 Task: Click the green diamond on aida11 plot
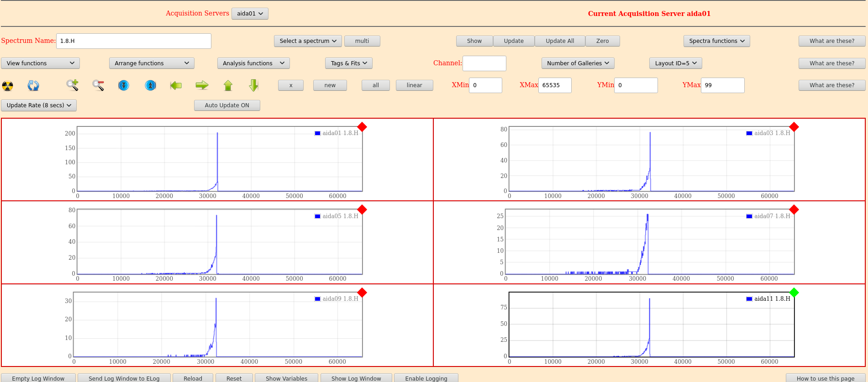pos(794,293)
